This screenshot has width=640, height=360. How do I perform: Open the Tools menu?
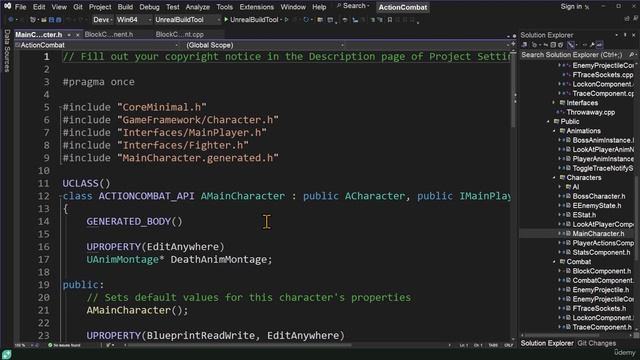[x=224, y=7]
